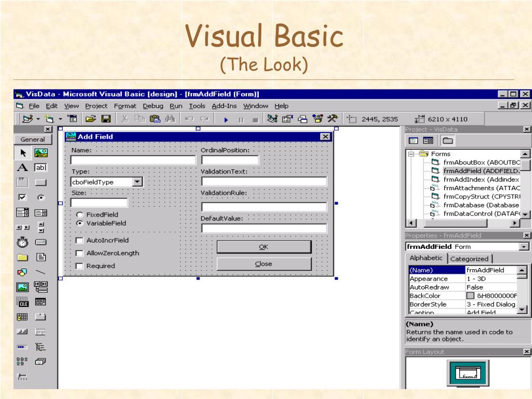Click the Name text field on form

tap(133, 160)
